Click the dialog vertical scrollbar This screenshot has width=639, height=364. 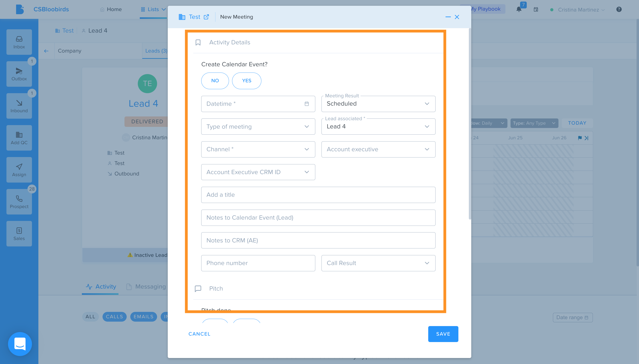tap(470, 124)
